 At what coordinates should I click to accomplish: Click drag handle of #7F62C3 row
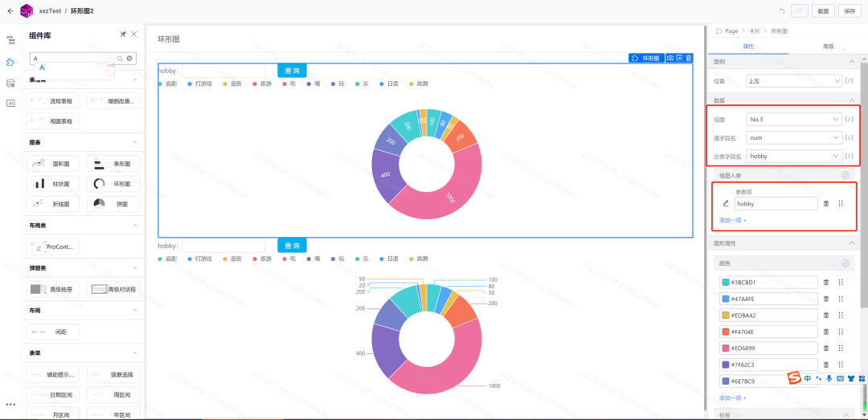(x=841, y=365)
